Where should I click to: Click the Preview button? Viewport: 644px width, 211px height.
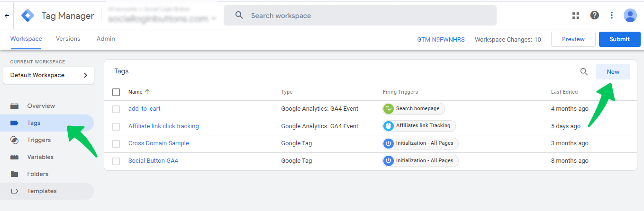(573, 39)
